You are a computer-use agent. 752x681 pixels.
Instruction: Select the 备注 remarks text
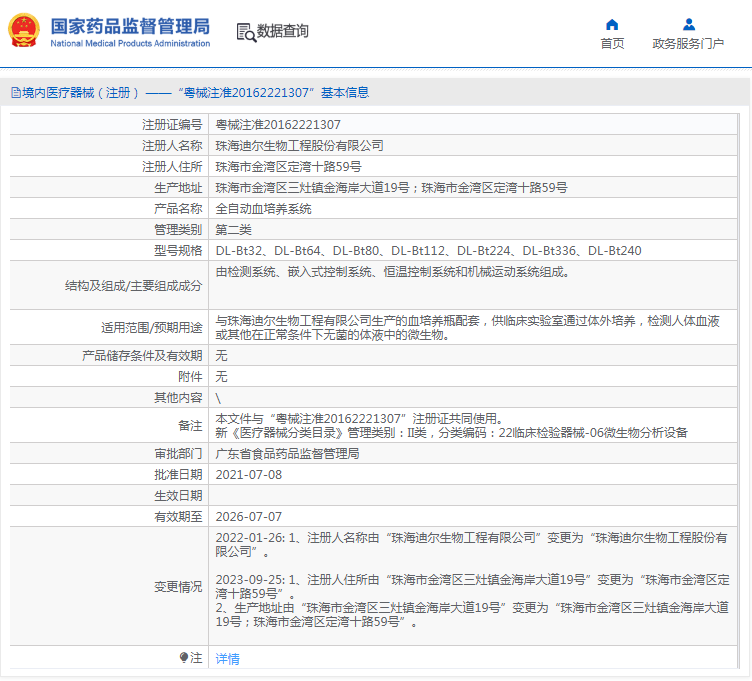[x=451, y=426]
